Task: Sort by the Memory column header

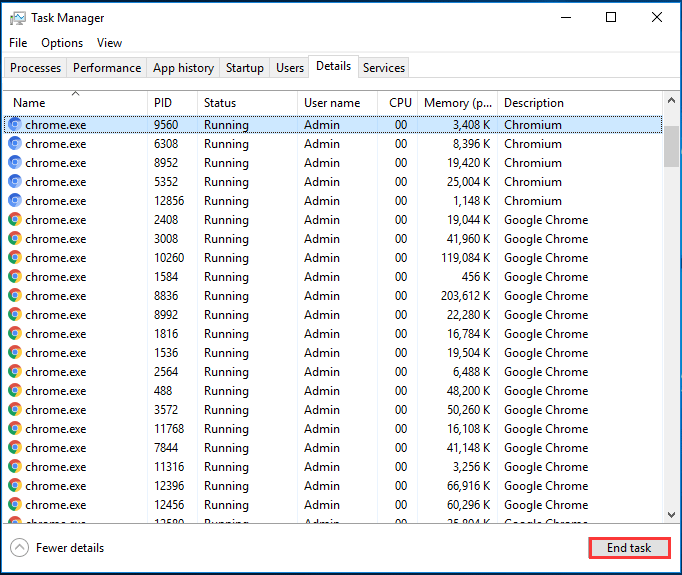Action: (458, 103)
